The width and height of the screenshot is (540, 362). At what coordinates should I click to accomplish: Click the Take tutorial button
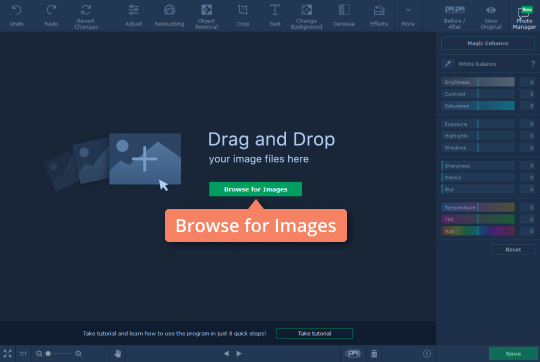point(314,333)
